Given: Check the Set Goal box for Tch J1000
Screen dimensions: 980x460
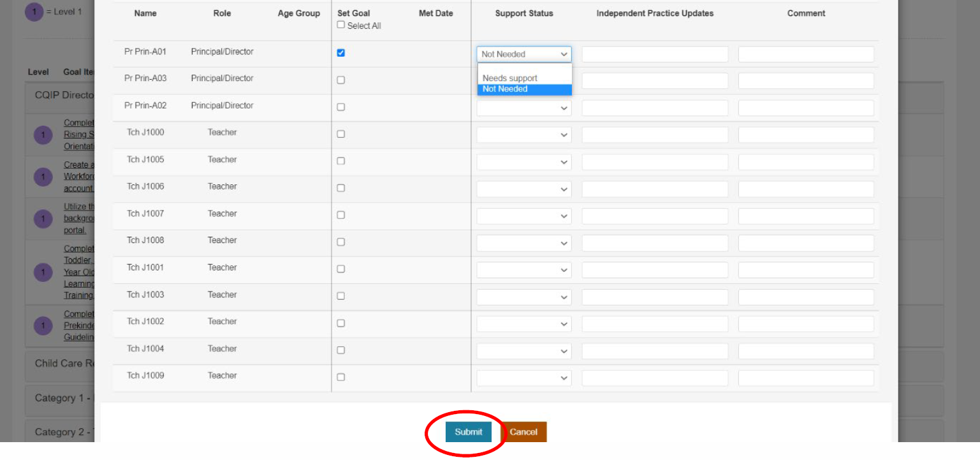Looking at the screenshot, I should pyautogui.click(x=340, y=133).
